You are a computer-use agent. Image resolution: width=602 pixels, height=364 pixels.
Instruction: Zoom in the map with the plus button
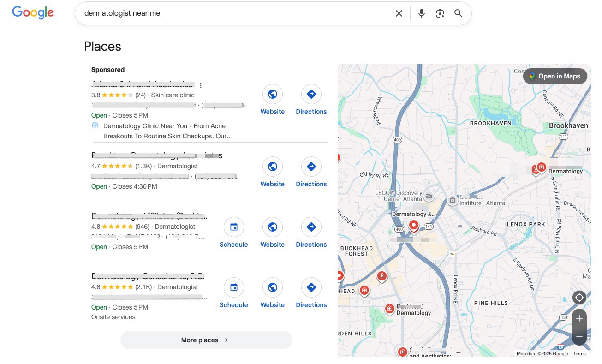pos(579,318)
